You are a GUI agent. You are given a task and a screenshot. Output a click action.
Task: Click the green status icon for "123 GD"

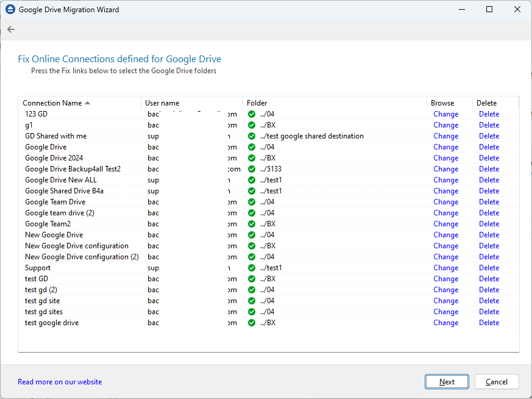point(251,114)
